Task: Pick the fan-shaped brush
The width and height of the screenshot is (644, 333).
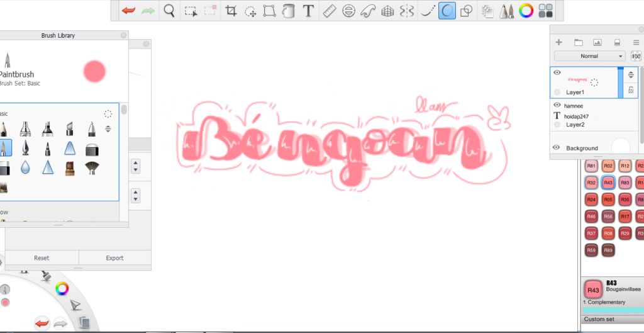Action: pyautogui.click(x=92, y=167)
